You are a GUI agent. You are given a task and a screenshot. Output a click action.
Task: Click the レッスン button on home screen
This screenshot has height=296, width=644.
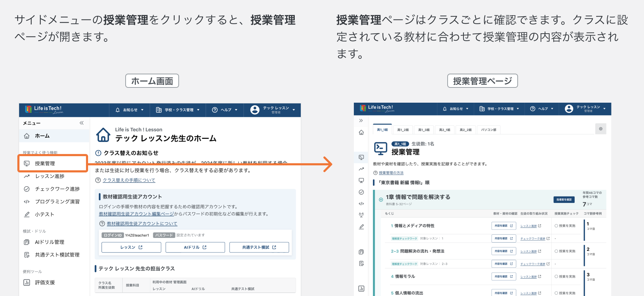coord(131,247)
